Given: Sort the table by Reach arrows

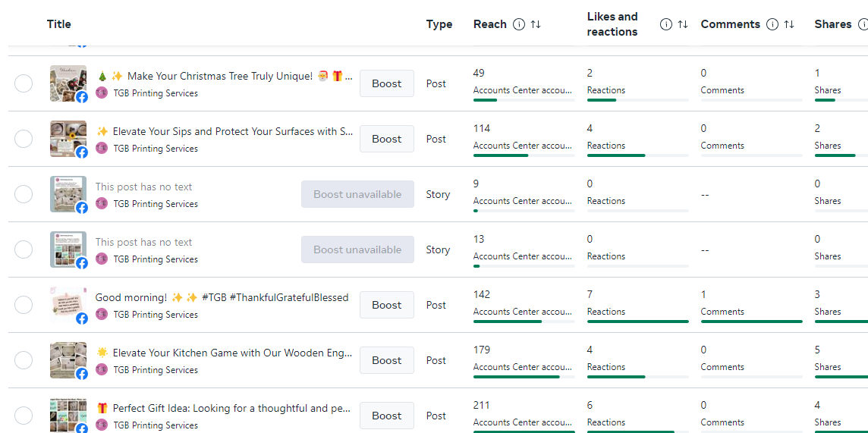Looking at the screenshot, I should pos(536,24).
